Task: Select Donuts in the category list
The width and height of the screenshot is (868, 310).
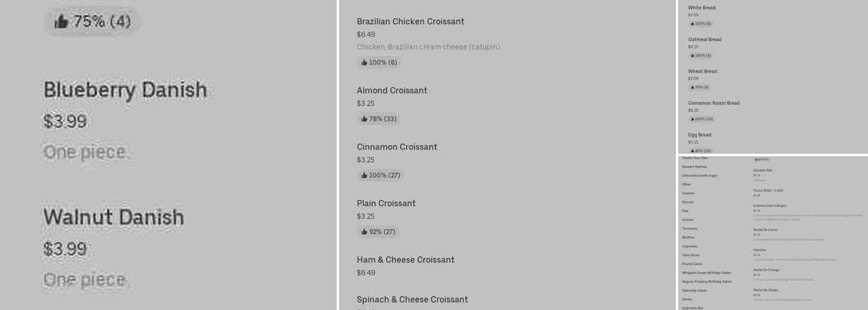Action: (x=688, y=202)
